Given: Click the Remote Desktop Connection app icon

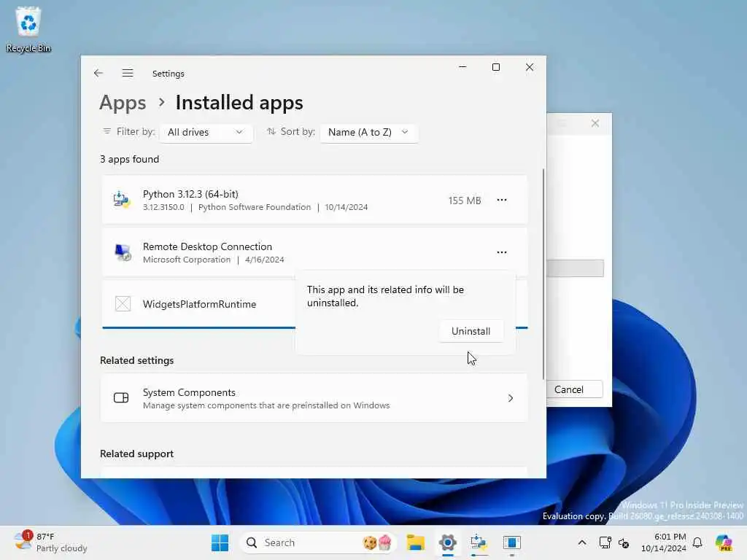Looking at the screenshot, I should point(123,252).
